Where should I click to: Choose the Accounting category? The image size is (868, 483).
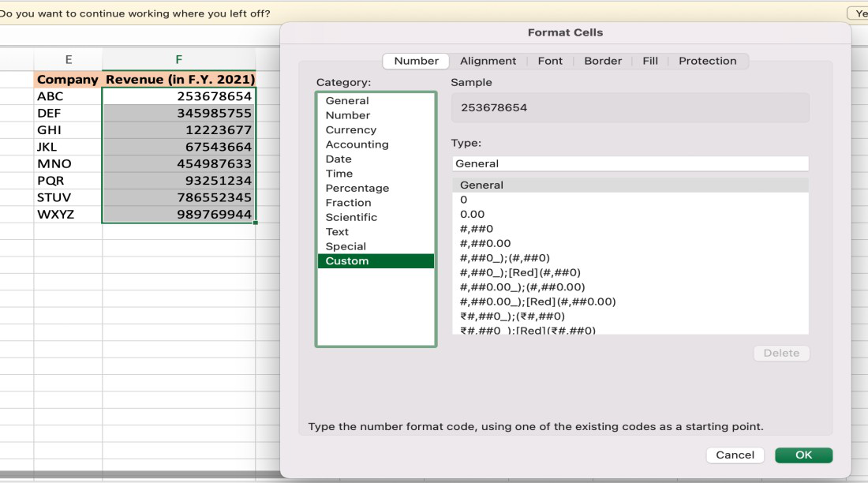(376, 144)
